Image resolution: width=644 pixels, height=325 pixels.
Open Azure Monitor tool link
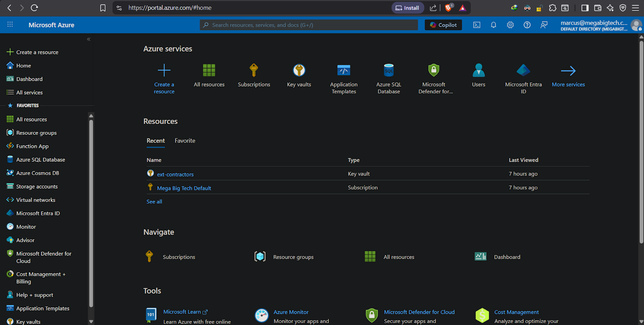[291, 312]
